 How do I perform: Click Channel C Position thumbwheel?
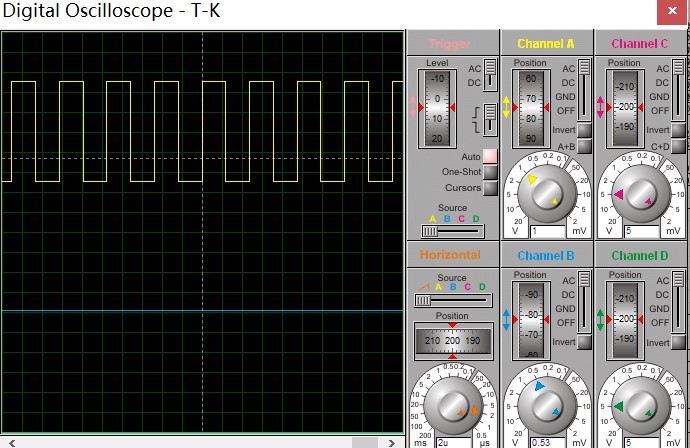tap(625, 108)
